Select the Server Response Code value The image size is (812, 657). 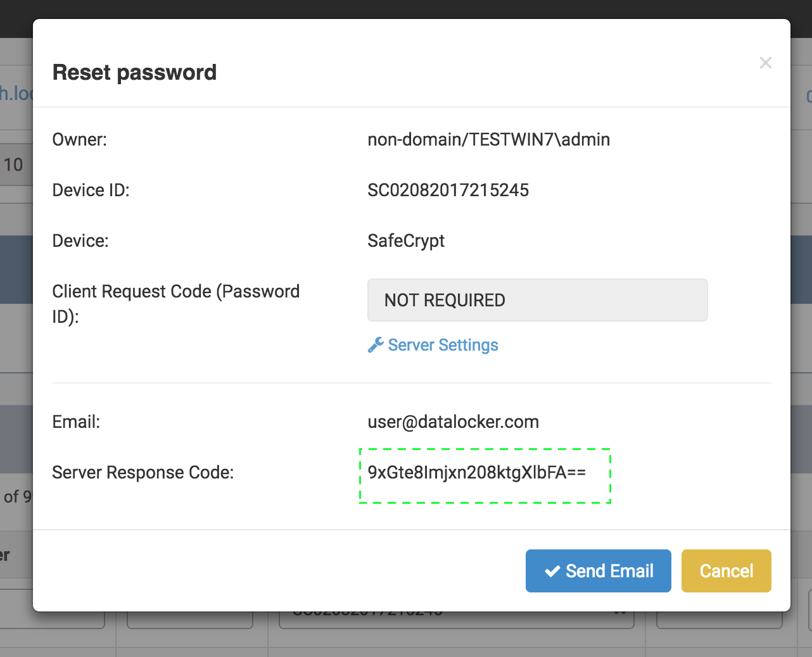tap(476, 473)
